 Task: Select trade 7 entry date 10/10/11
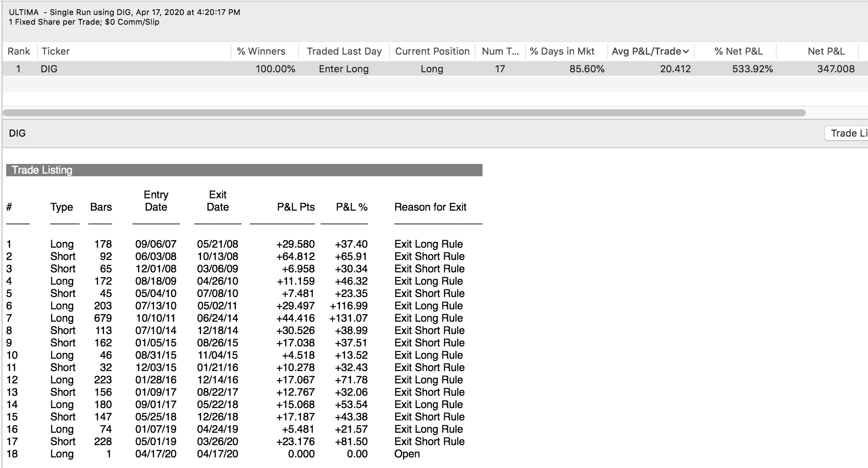pyautogui.click(x=155, y=318)
